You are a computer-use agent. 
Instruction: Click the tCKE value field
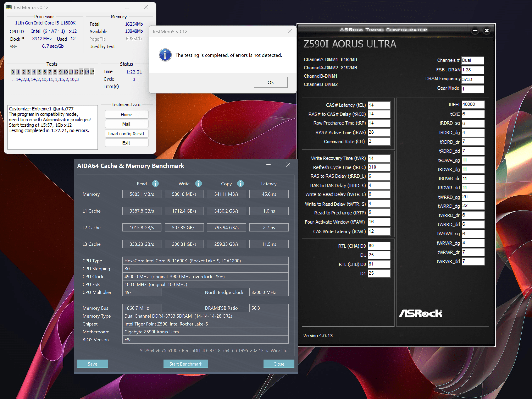pyautogui.click(x=473, y=114)
